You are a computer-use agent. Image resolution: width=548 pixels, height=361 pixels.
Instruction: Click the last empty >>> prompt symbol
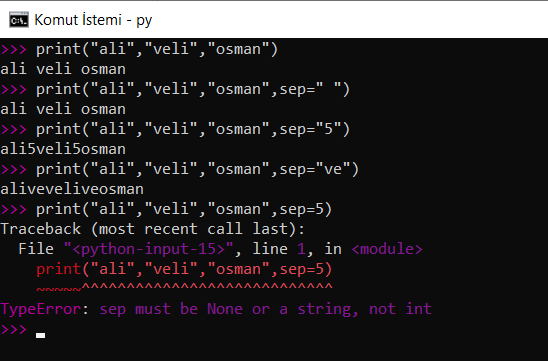coord(14,329)
